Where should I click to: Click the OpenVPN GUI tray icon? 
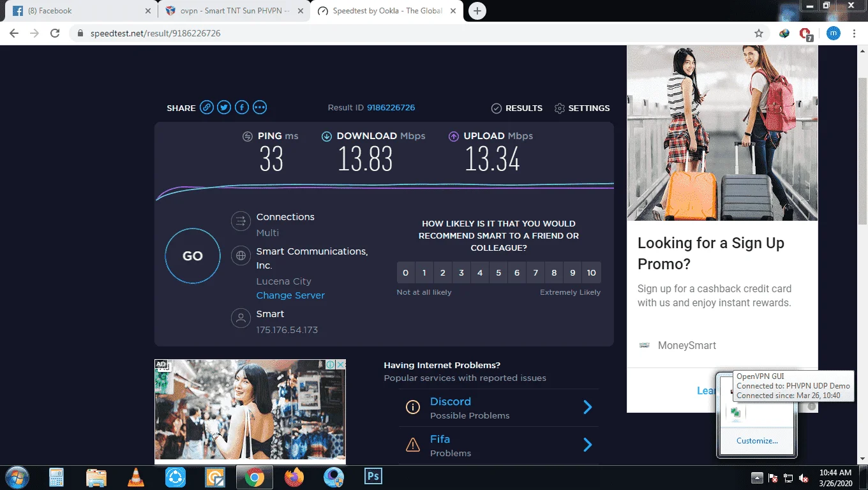pos(735,413)
